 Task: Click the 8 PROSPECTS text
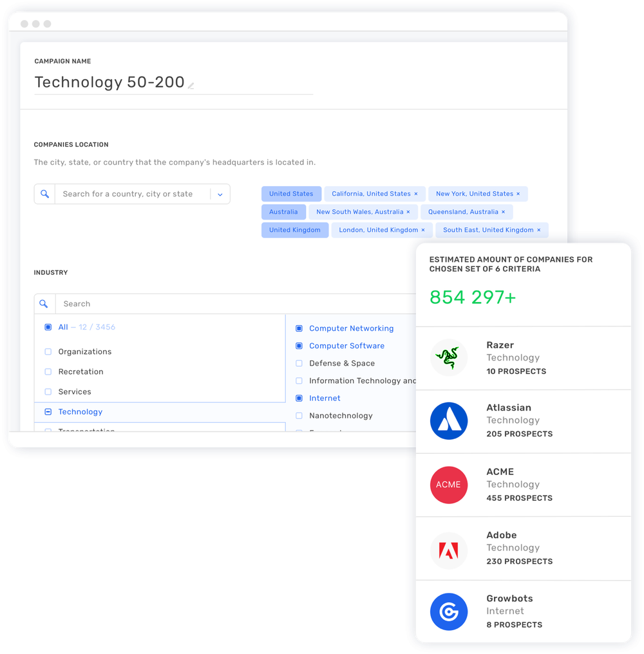[514, 625]
